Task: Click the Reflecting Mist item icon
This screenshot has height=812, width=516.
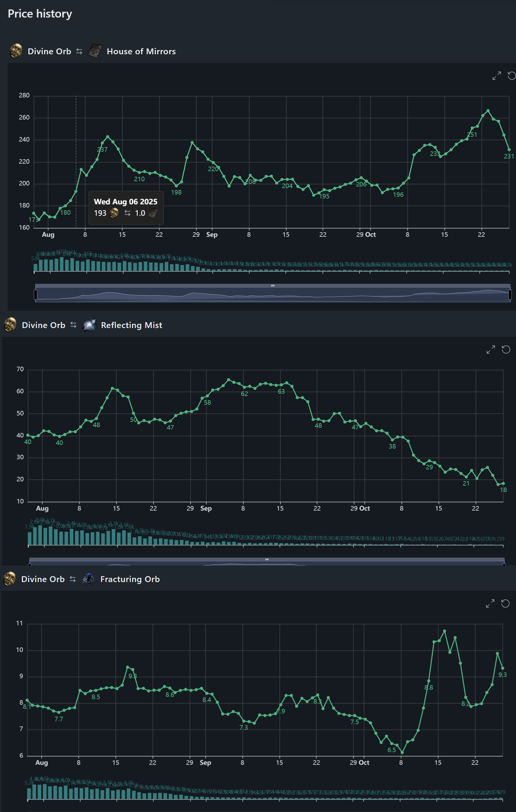Action: pyautogui.click(x=89, y=325)
